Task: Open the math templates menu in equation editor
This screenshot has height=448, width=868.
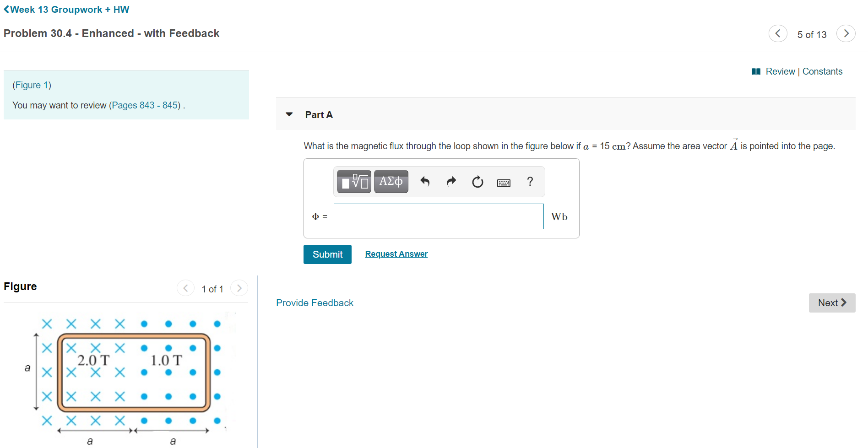Action: tap(353, 181)
